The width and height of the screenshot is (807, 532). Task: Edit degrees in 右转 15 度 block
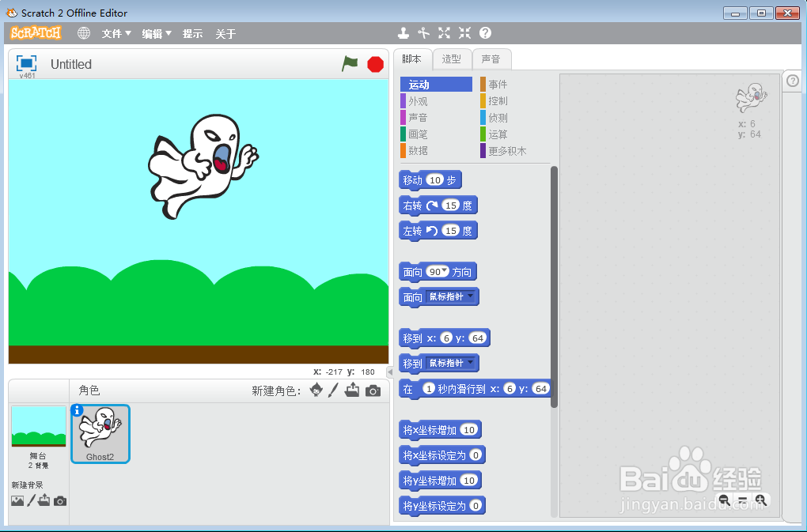pyautogui.click(x=451, y=205)
